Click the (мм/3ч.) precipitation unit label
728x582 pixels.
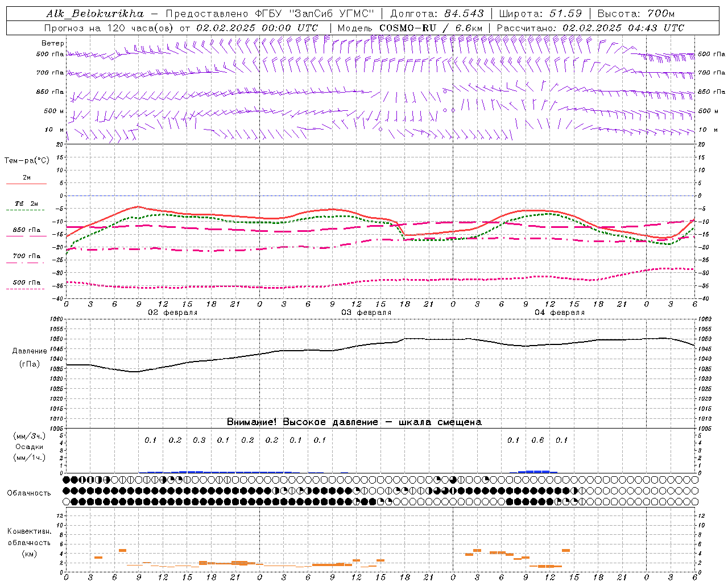[x=30, y=436]
